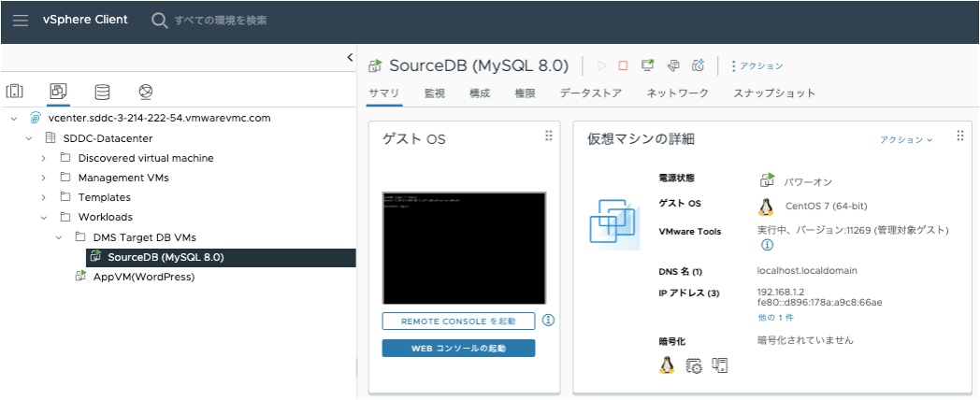Select SDDC-Datacenter in inventory tree

tap(108, 138)
